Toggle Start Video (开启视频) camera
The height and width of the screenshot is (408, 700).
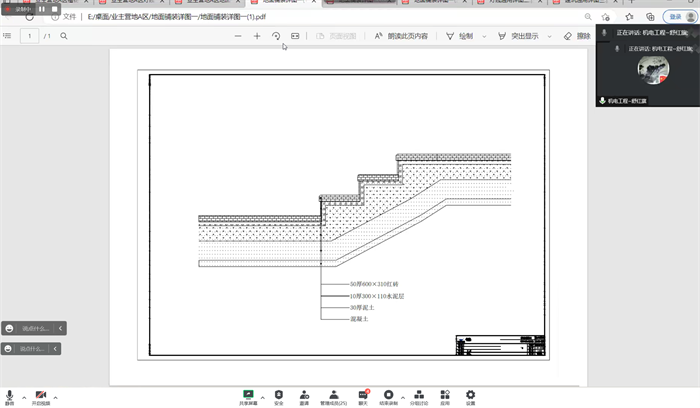tap(40, 396)
